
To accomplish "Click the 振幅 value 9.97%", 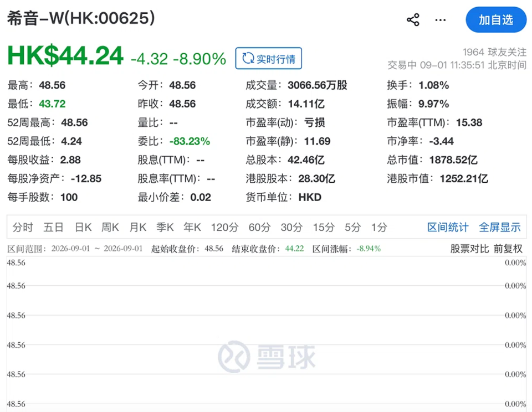I will (433, 104).
